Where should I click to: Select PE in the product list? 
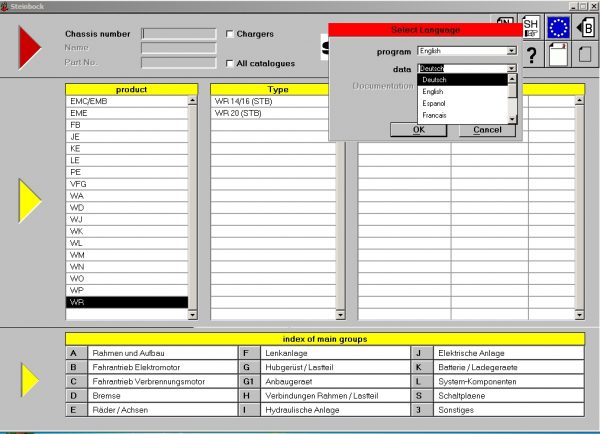click(127, 172)
